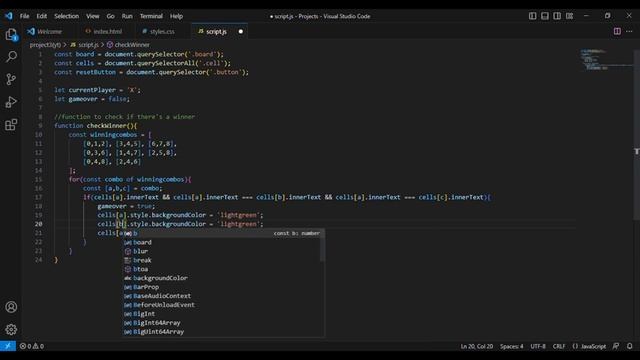640x360 pixels.
Task: Split the editor right
Action: 617,31
